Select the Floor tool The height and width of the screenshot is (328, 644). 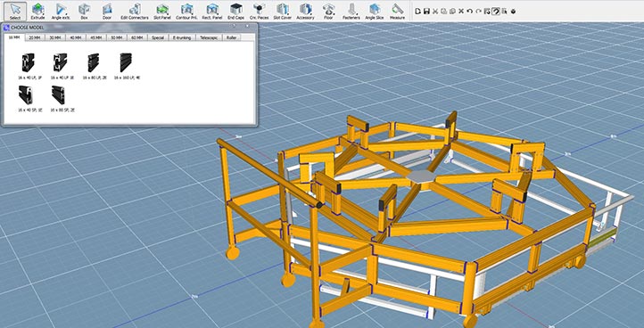click(x=328, y=11)
